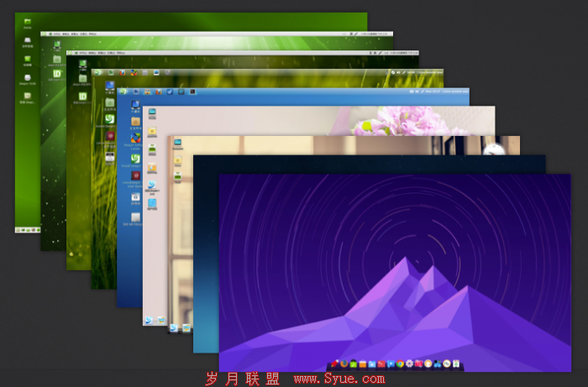Open the monitor icon on grass desktop panel
This screenshot has width=588, height=387.
tap(156, 72)
